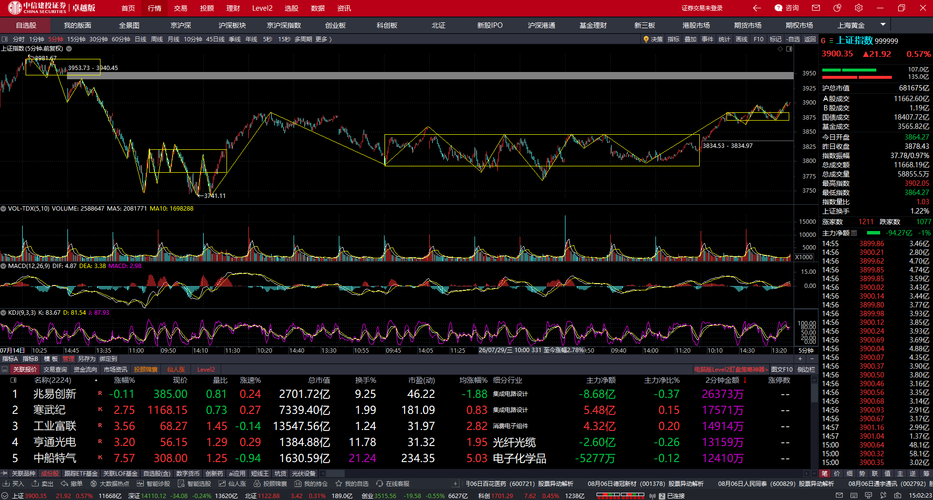The image size is (933, 500).
Task: Switch chart period to 30分钟
Action: point(98,39)
